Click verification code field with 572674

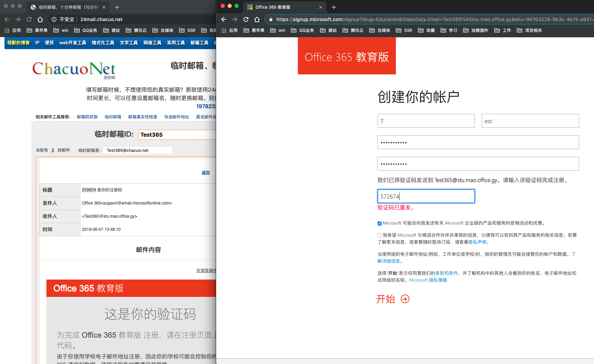(x=426, y=196)
